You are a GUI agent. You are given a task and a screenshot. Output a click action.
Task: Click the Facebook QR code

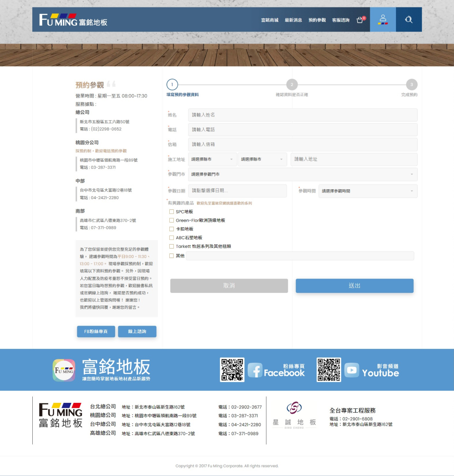point(232,370)
